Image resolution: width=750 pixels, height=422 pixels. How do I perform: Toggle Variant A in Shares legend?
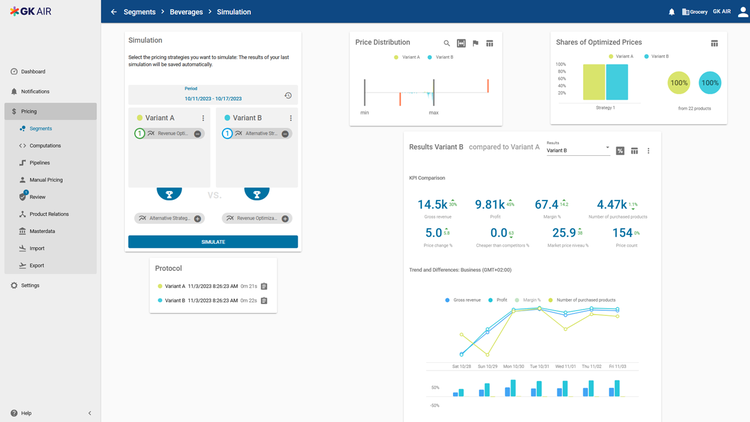pyautogui.click(x=621, y=56)
